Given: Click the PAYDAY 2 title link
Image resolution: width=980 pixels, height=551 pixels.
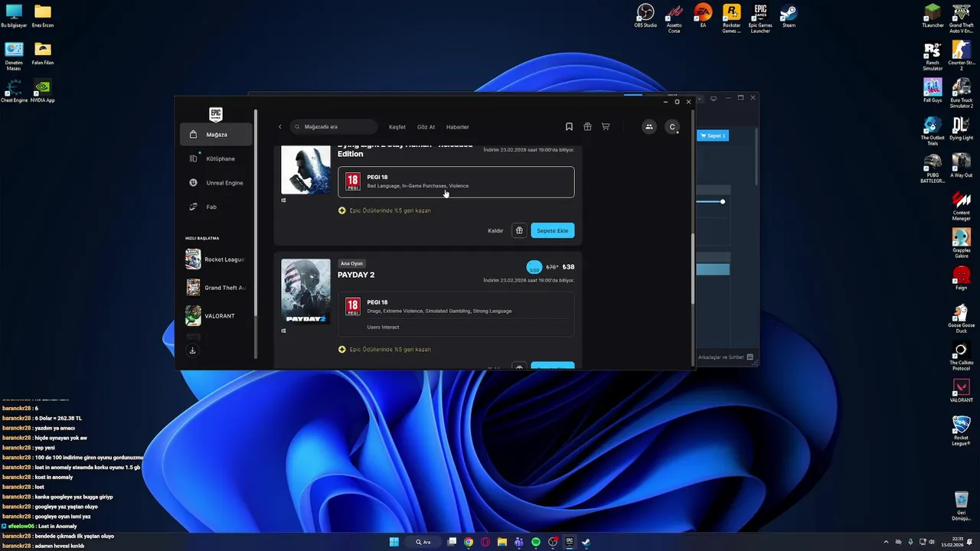Looking at the screenshot, I should pyautogui.click(x=356, y=275).
